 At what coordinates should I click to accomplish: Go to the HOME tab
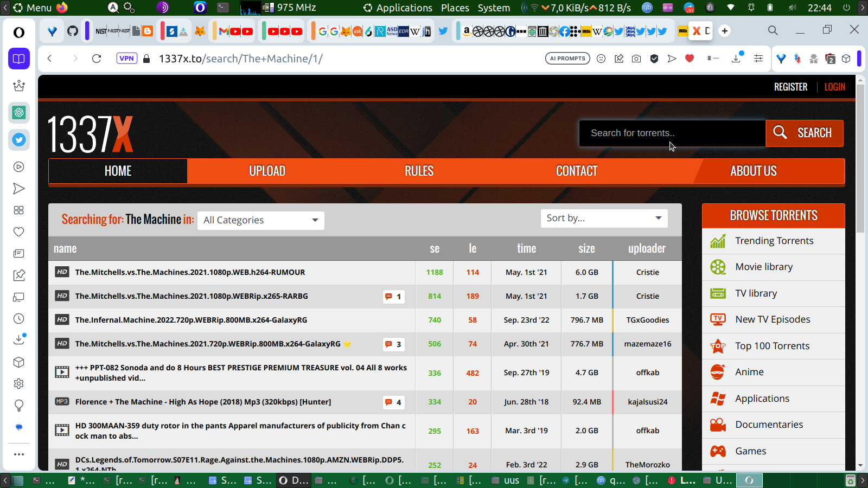tap(118, 171)
